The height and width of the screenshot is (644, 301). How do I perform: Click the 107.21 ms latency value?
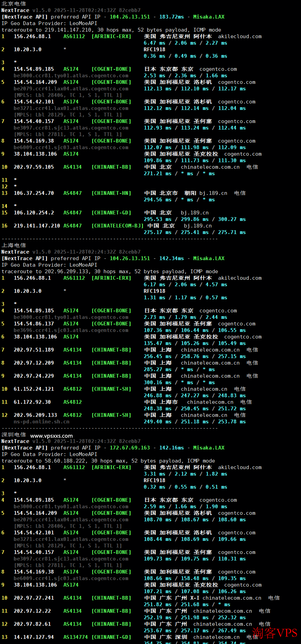(x=158, y=591)
